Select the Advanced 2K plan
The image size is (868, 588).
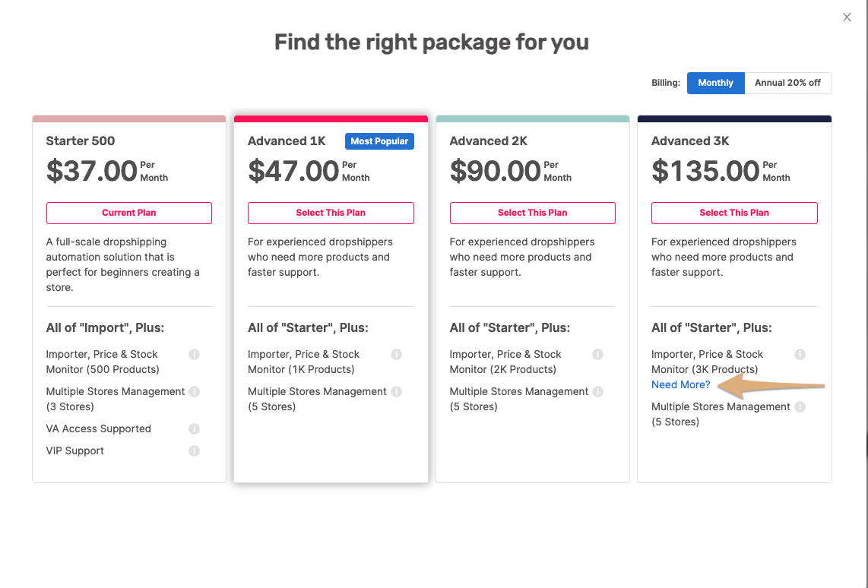[x=533, y=213]
